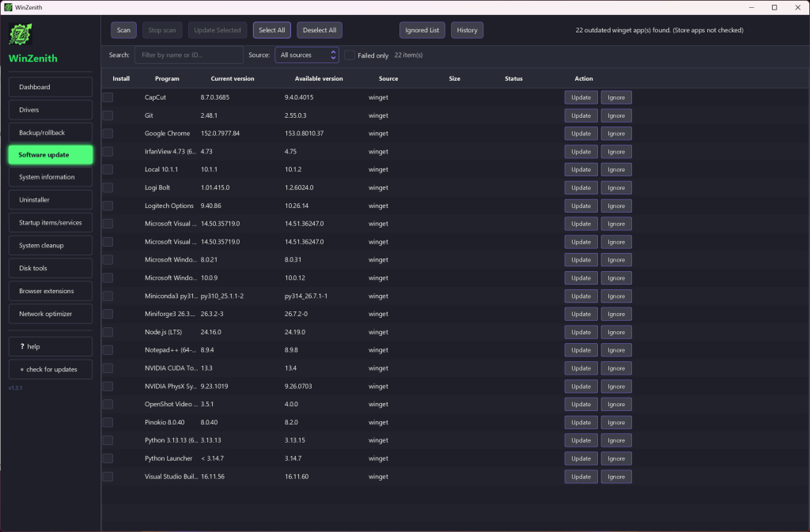Open the Ignored List
This screenshot has height=532, width=810.
click(422, 30)
